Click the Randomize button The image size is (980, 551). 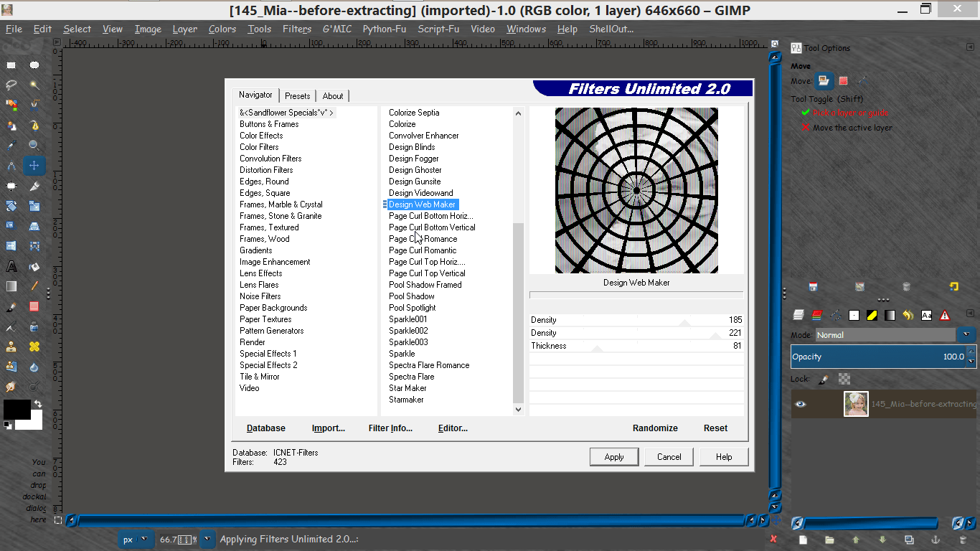point(655,428)
